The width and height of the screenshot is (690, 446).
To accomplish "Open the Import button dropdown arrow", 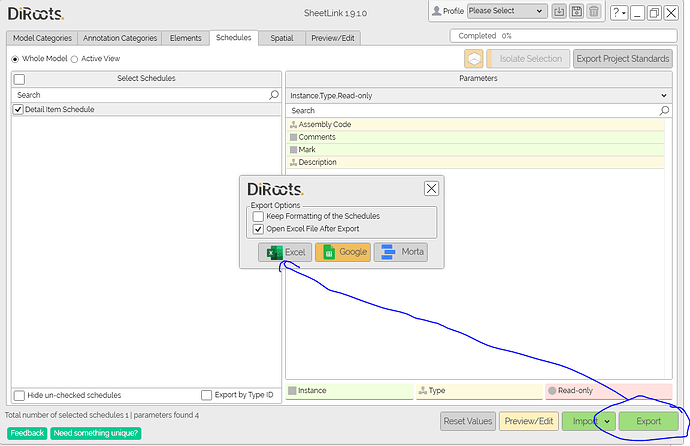I will 607,421.
